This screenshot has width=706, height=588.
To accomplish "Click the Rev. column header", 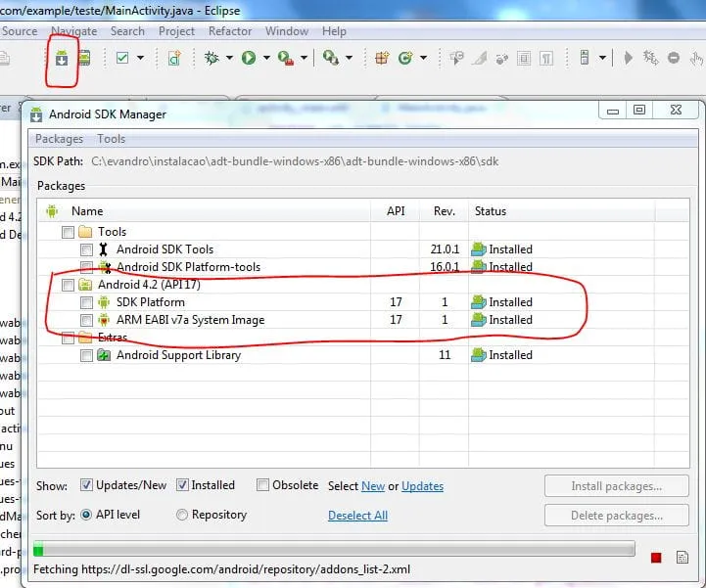I will [444, 211].
